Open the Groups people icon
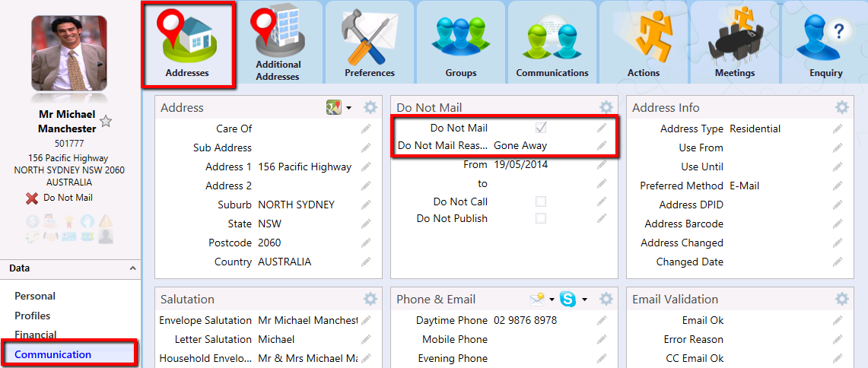The width and height of the screenshot is (868, 368). tap(461, 42)
